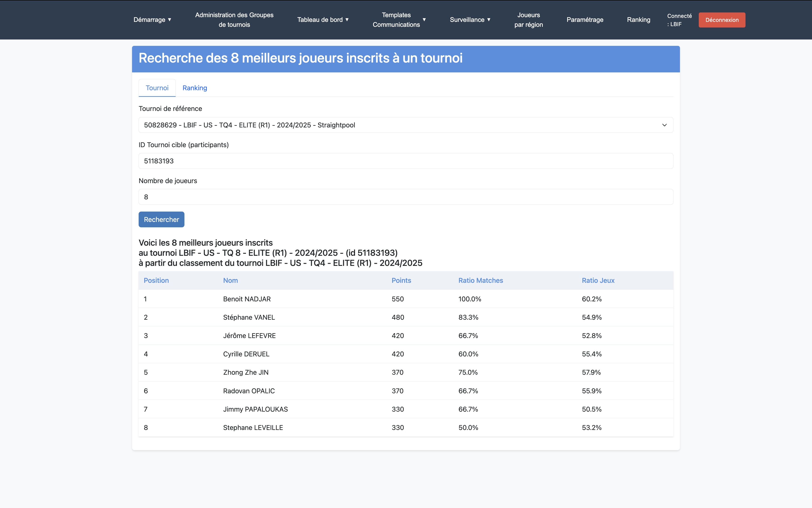
Task: Focus the ID Tournoi cible field
Action: (x=405, y=161)
